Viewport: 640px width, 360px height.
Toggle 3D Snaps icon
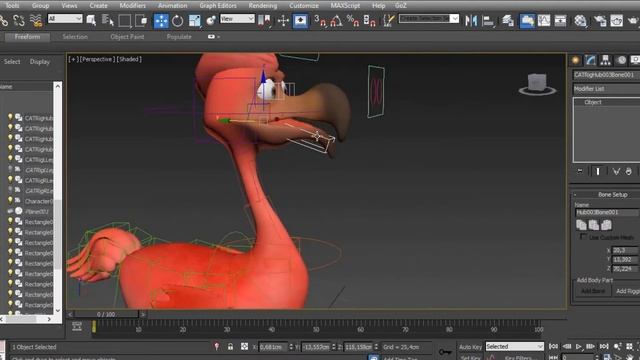point(320,20)
